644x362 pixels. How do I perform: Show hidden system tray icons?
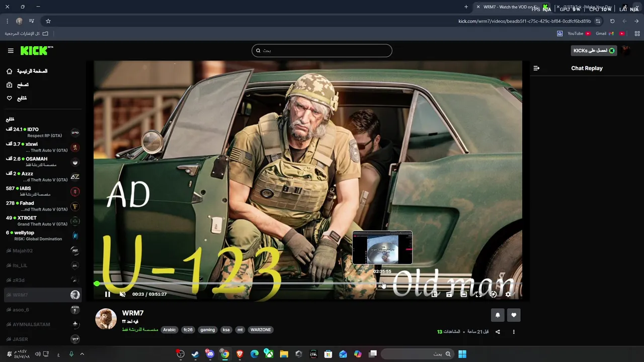pos(82,354)
